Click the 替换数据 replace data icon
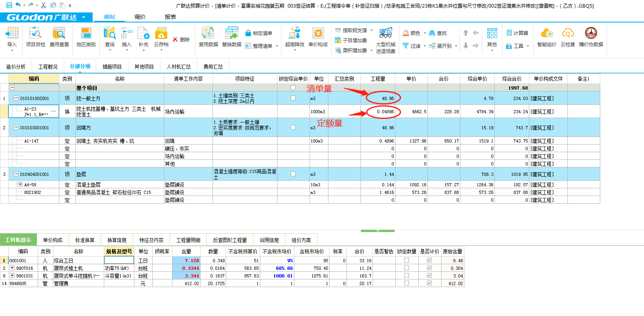Viewport: 644px width, 316px height. click(231, 33)
